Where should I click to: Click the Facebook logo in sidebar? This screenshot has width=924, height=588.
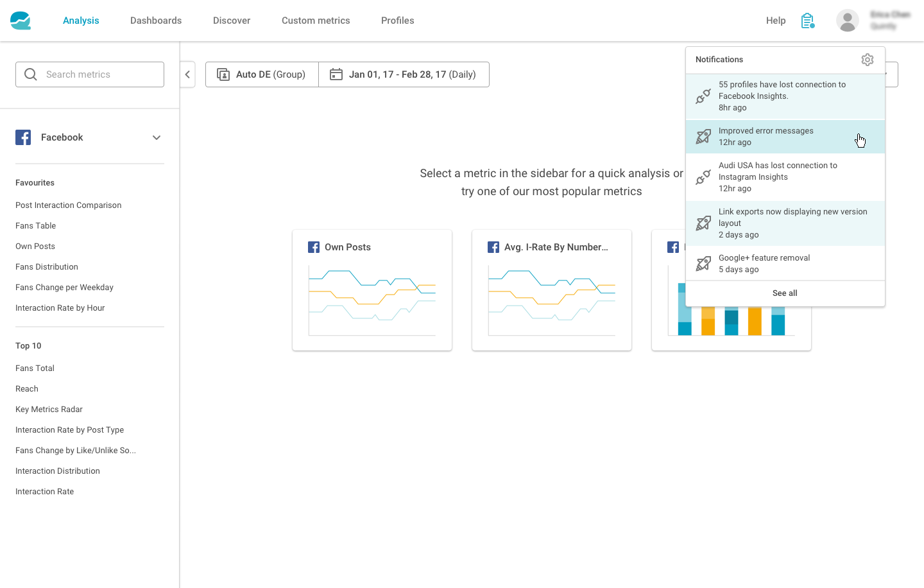(x=23, y=137)
